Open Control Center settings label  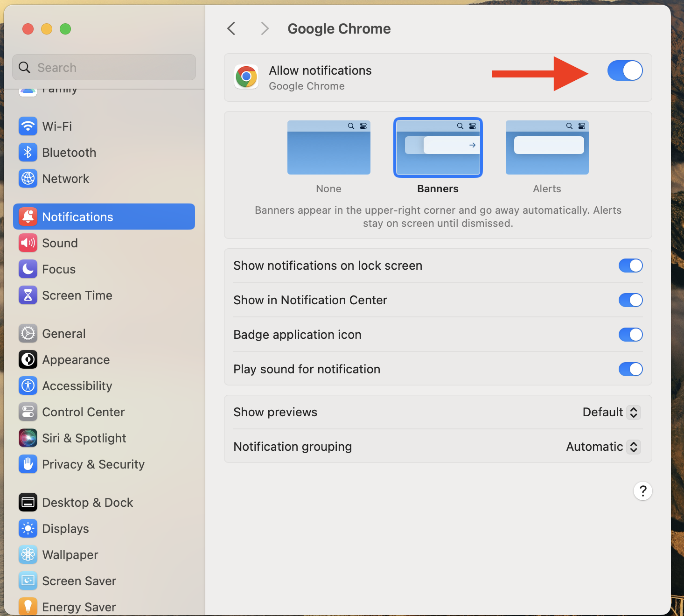coord(84,412)
